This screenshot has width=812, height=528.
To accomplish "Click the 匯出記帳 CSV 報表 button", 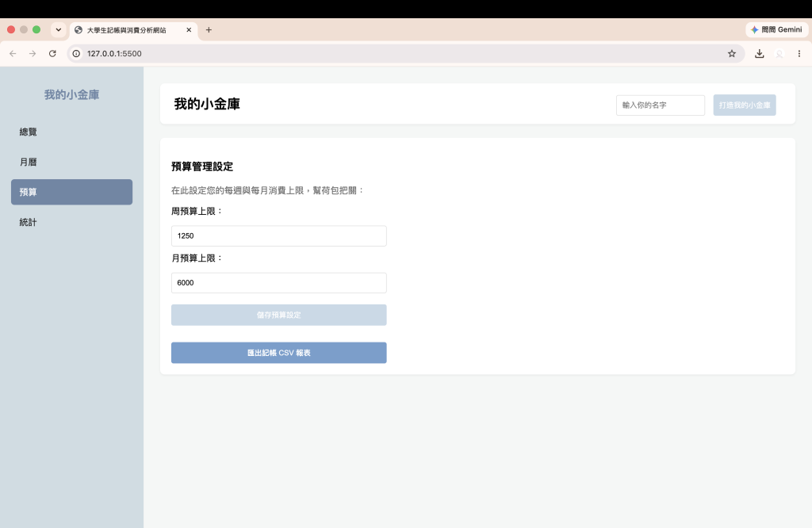I will pyautogui.click(x=278, y=353).
